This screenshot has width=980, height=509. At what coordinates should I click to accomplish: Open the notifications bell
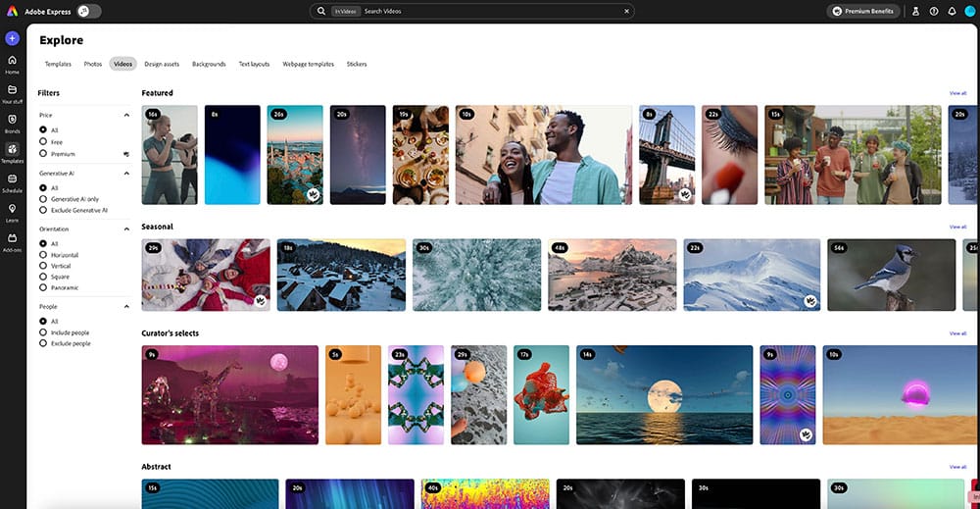pos(952,11)
